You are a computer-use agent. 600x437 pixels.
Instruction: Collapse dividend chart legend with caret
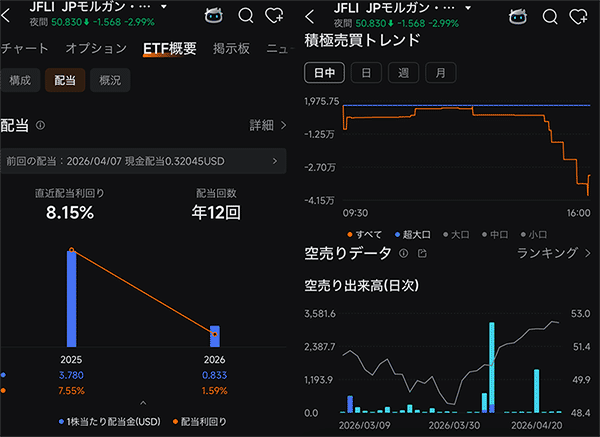(143, 403)
